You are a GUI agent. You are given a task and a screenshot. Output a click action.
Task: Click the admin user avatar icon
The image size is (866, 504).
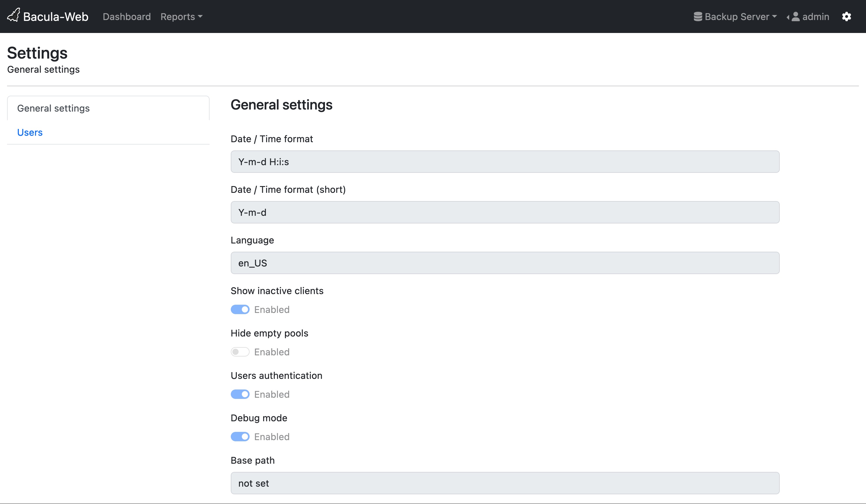(x=796, y=16)
